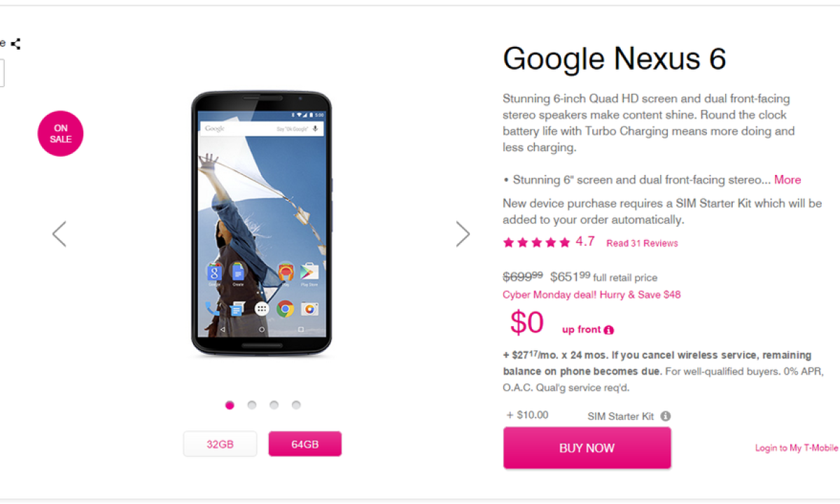Advance to next phone image with right arrow
Image resolution: width=840 pixels, height=504 pixels.
click(463, 234)
